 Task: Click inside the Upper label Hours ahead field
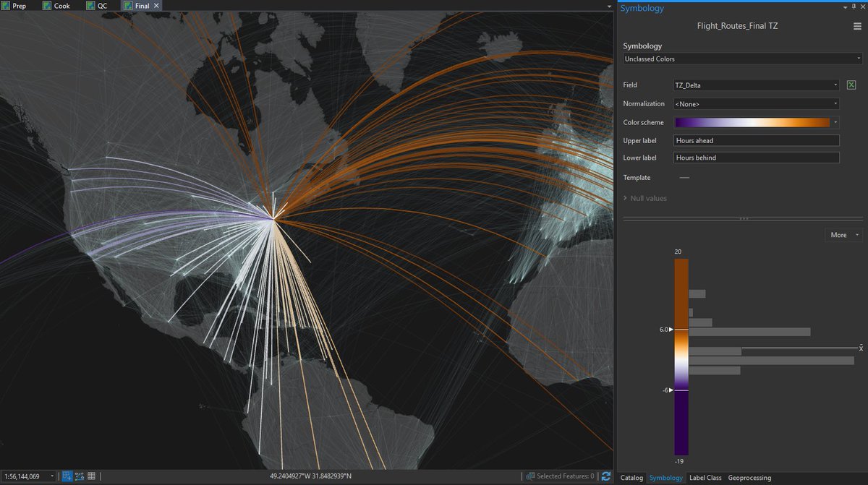[x=756, y=140]
